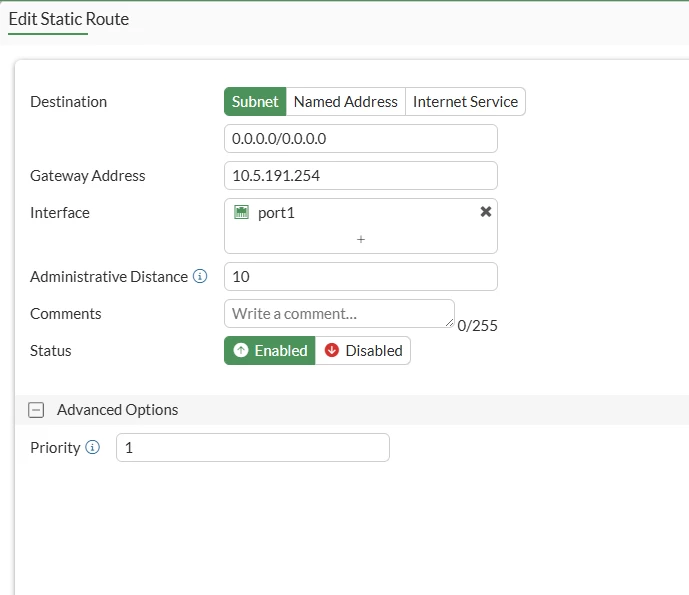Click the Advanced Options heading text
The height and width of the screenshot is (595, 689).
tap(117, 410)
